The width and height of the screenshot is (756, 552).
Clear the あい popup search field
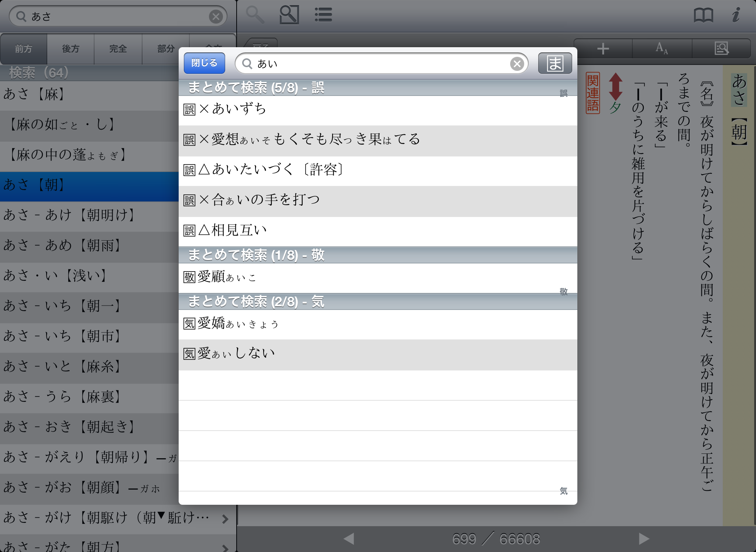pyautogui.click(x=517, y=64)
